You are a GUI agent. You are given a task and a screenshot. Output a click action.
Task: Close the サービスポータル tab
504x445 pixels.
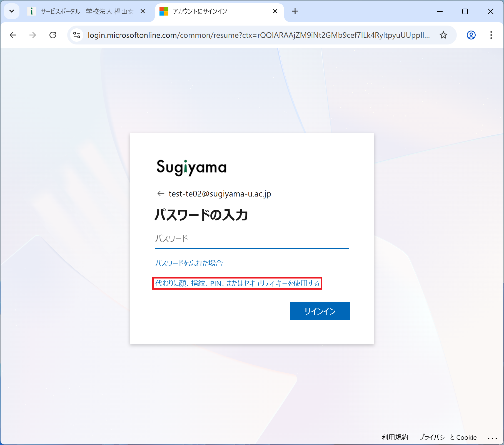tap(143, 11)
